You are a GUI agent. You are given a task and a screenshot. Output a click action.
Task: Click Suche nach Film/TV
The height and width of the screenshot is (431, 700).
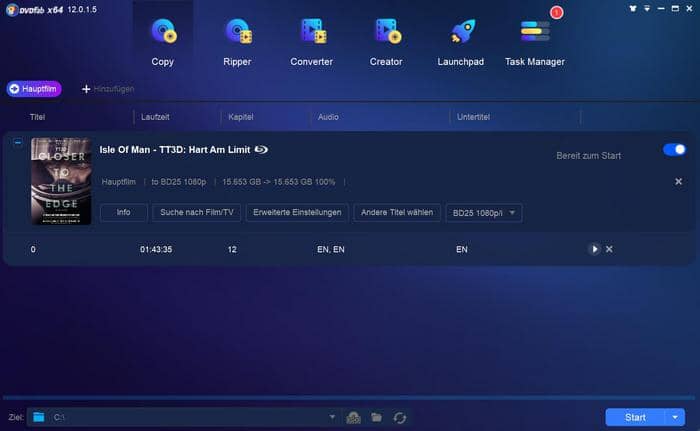coord(196,213)
